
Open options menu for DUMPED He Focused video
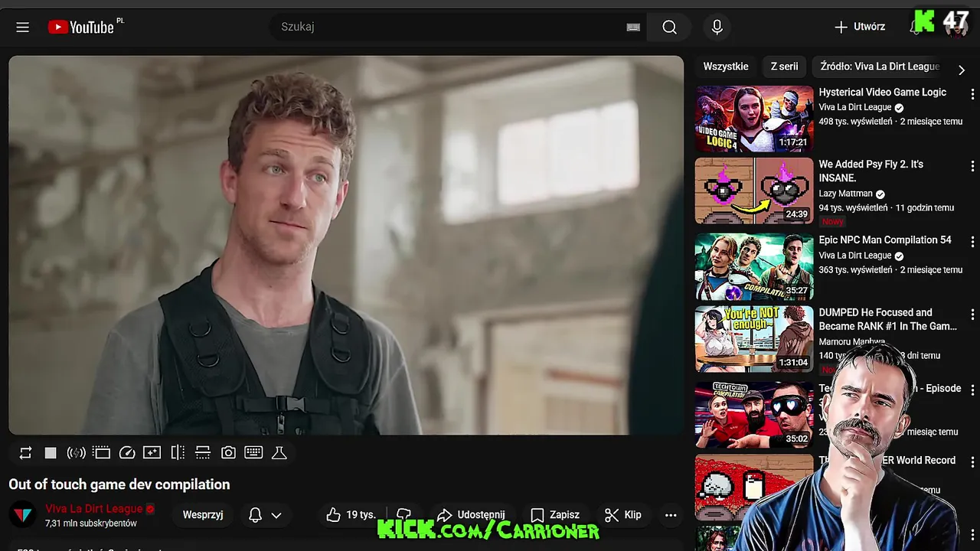tap(972, 315)
